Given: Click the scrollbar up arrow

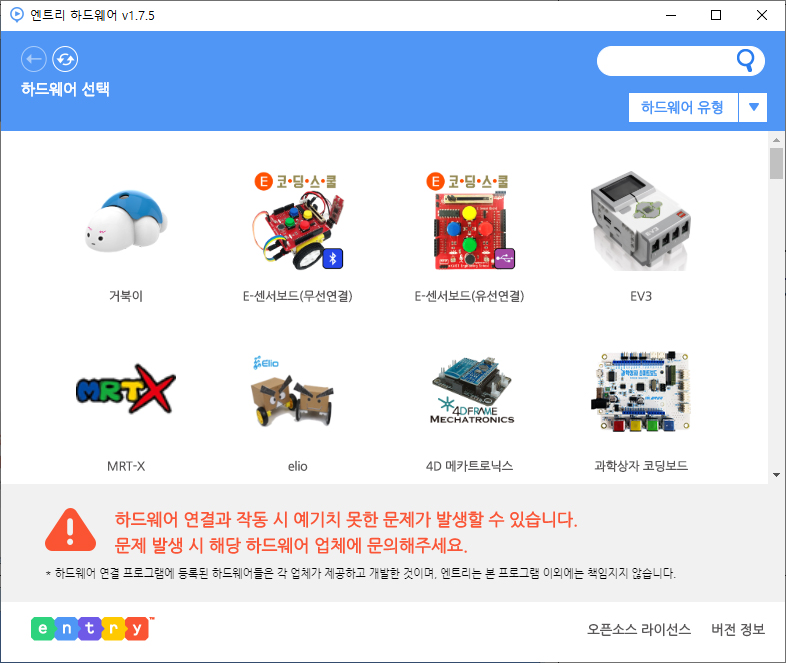Looking at the screenshot, I should pos(776,140).
